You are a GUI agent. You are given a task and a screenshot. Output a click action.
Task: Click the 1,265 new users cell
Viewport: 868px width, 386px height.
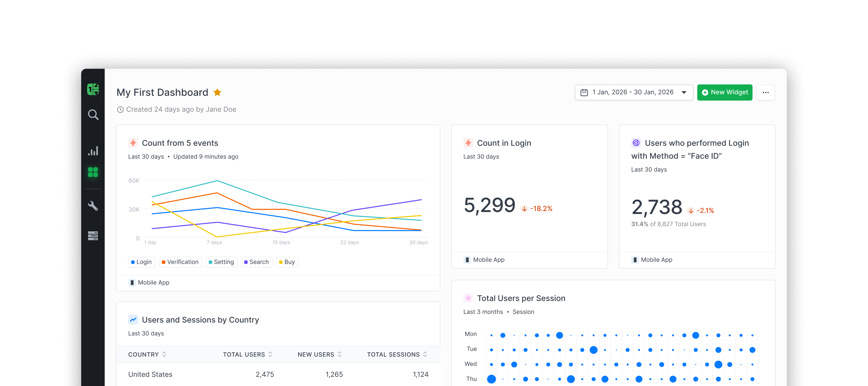[x=334, y=374]
